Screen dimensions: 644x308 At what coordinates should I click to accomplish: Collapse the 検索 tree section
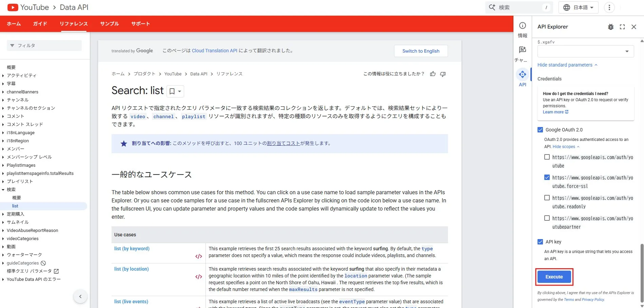[x=3, y=190]
